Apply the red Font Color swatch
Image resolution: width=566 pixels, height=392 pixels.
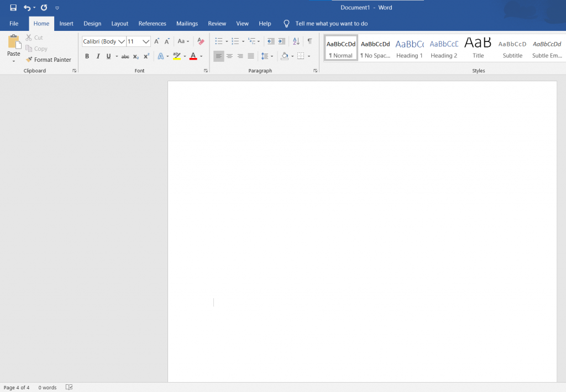pyautogui.click(x=193, y=56)
